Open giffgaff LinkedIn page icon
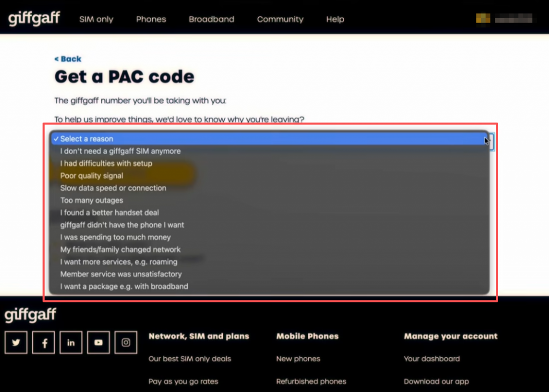 pyautogui.click(x=71, y=342)
